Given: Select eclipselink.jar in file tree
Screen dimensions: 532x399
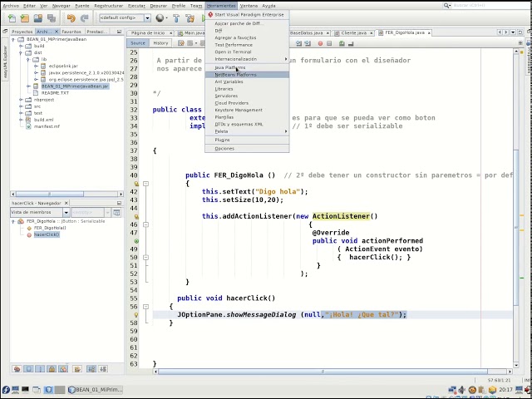Looking at the screenshot, I should tap(63, 66).
